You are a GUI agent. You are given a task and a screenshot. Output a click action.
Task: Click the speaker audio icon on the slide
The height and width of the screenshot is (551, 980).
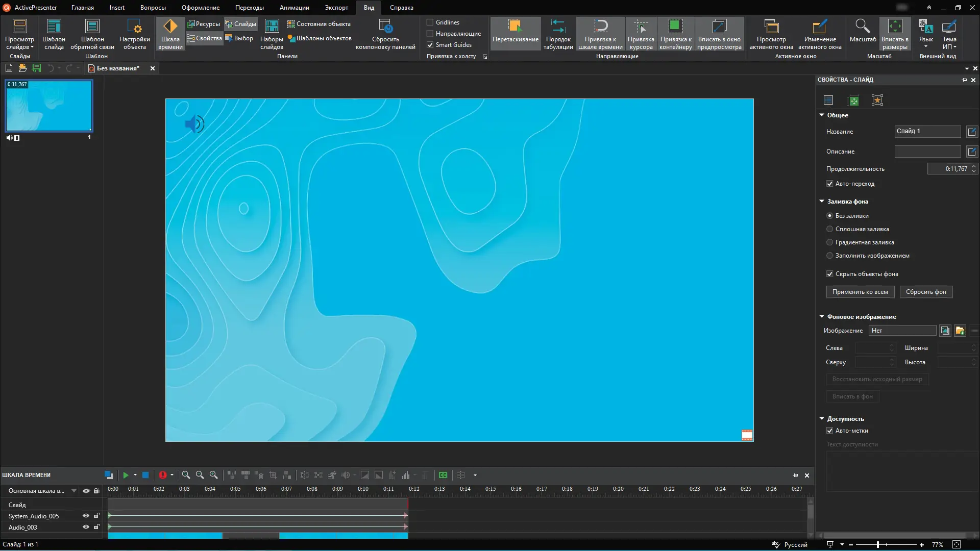point(194,124)
